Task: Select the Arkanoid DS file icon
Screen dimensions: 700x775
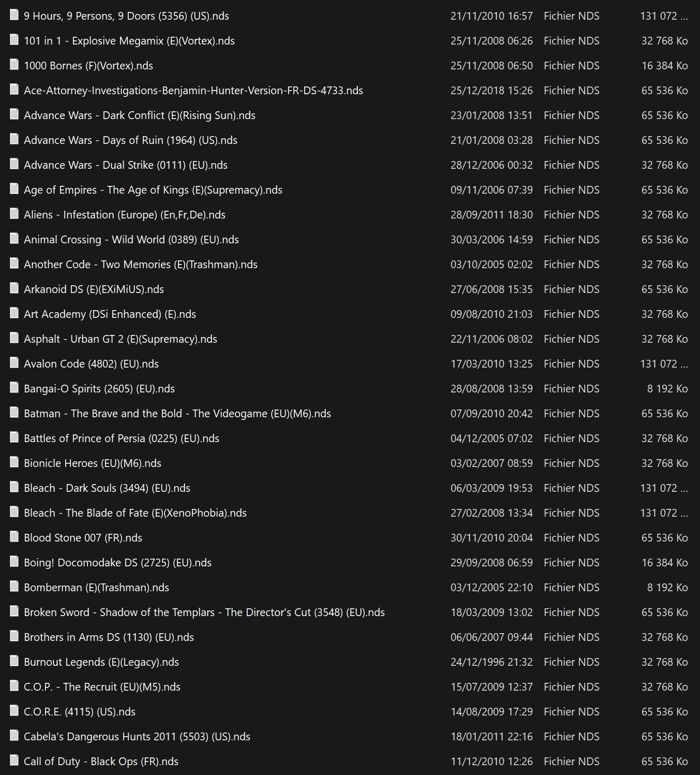Action: pyautogui.click(x=14, y=288)
